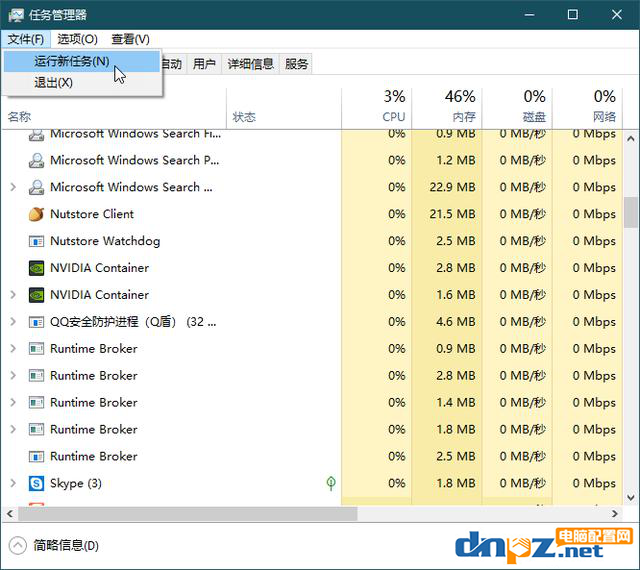The width and height of the screenshot is (640, 570).
Task: Click the horizontal scrollbar left arrow
Action: coord(10,514)
